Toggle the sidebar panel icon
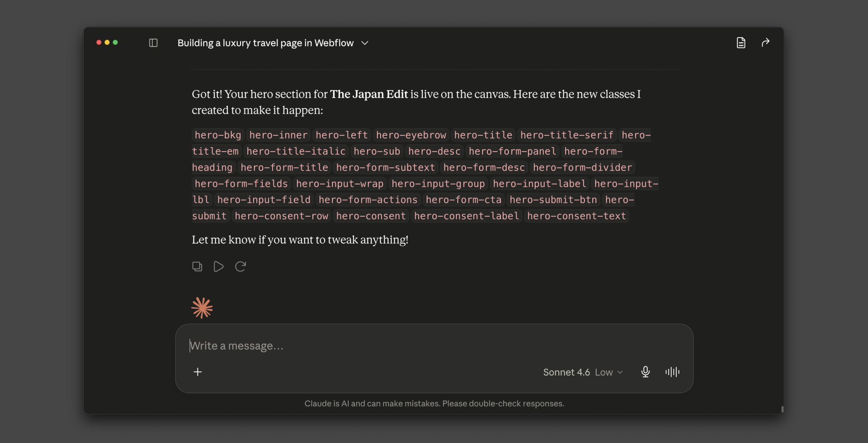 pos(153,43)
